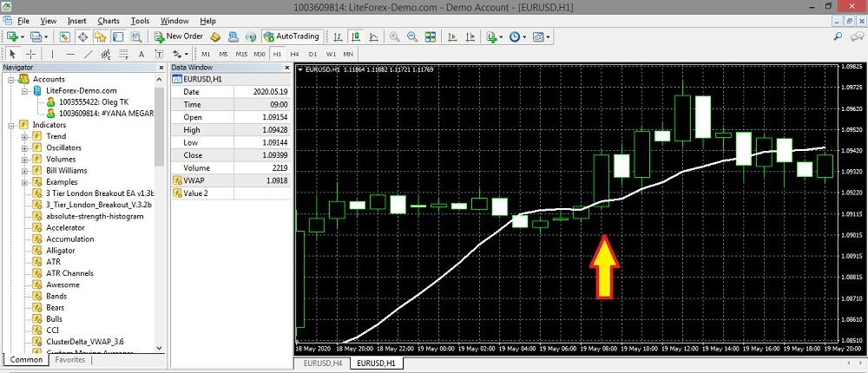Screen dimensions: 868x373
Task: Select the Horizontal Line tool
Action: tap(70, 55)
